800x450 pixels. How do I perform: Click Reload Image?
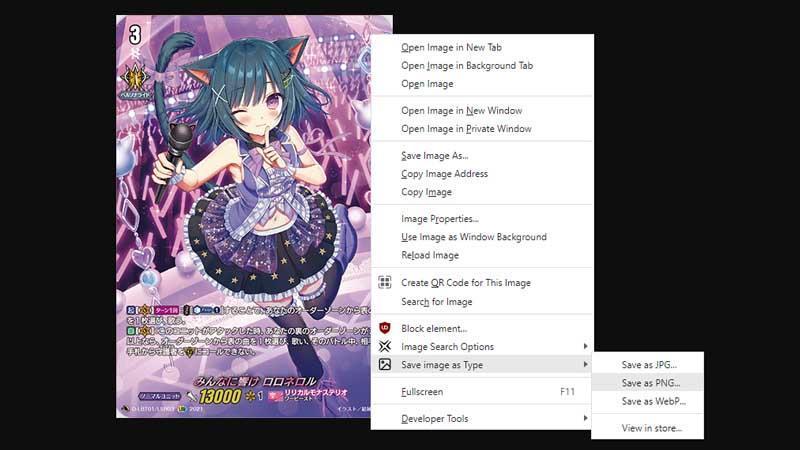pyautogui.click(x=482, y=256)
